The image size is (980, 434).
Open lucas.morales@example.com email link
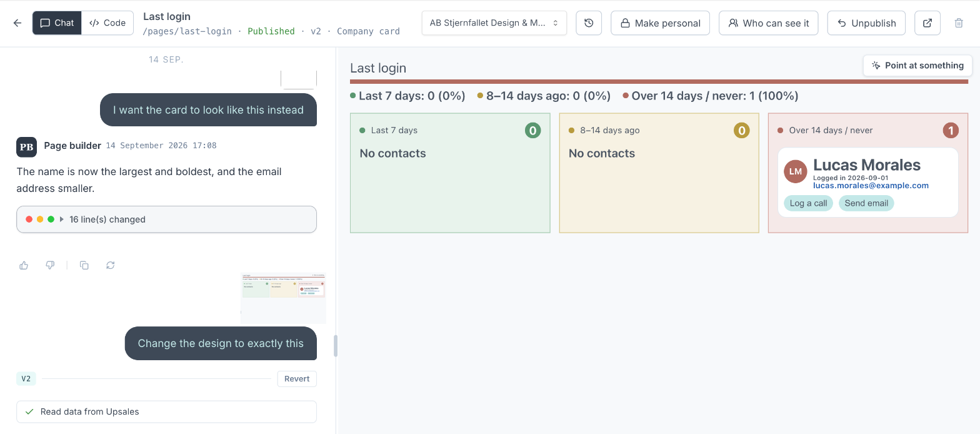(871, 186)
